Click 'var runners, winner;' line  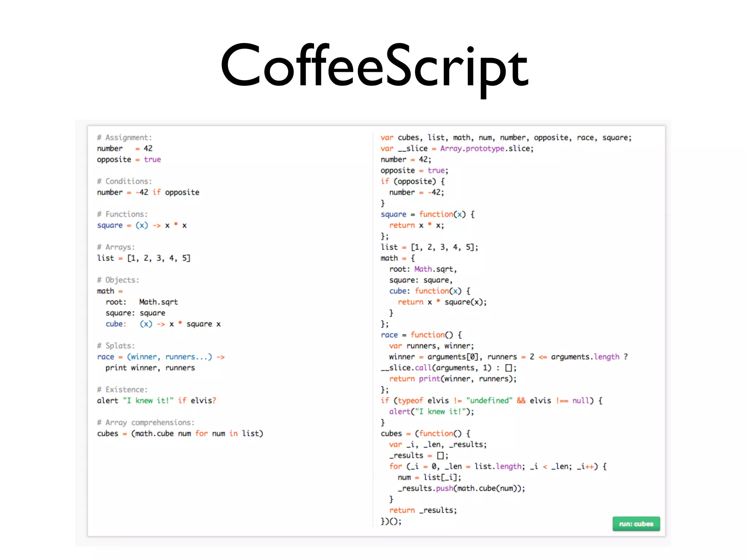click(431, 346)
